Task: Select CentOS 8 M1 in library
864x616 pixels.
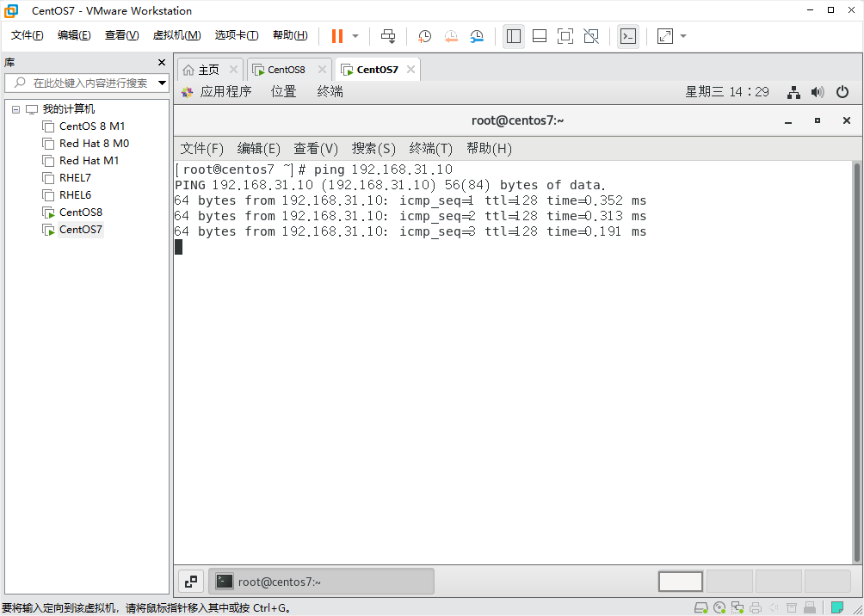Action: [92, 126]
